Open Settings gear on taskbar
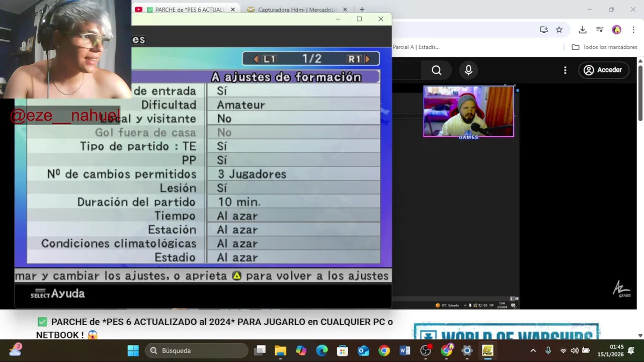Screen dimensions: 644x362 pyautogui.click(x=467, y=350)
